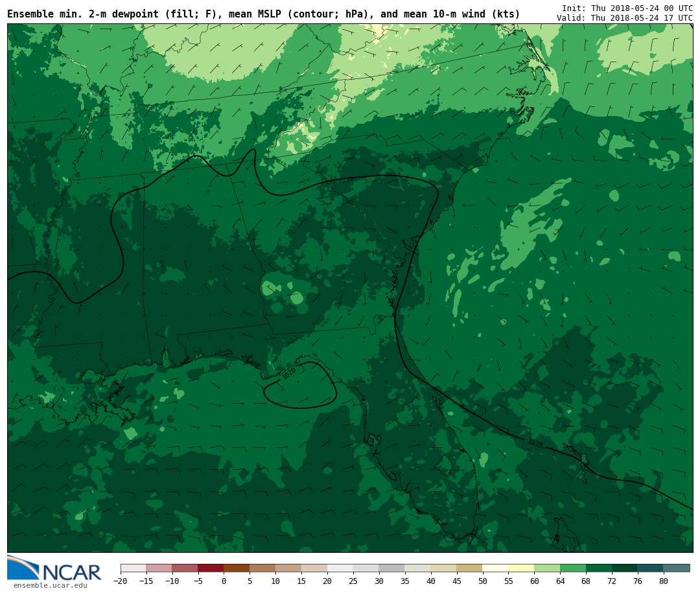Pick the colorbar swatch between 10 and 15
Screen dimensions: 700x593
click(x=288, y=568)
